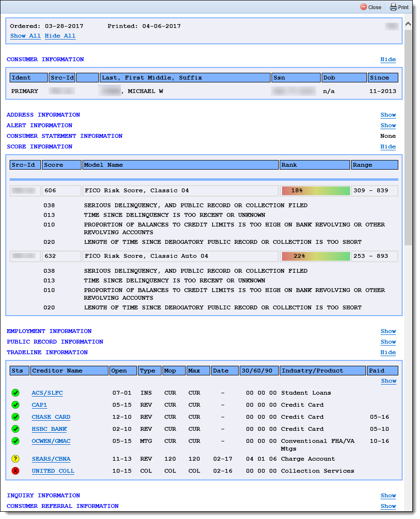Click the Mop column header

(174, 371)
